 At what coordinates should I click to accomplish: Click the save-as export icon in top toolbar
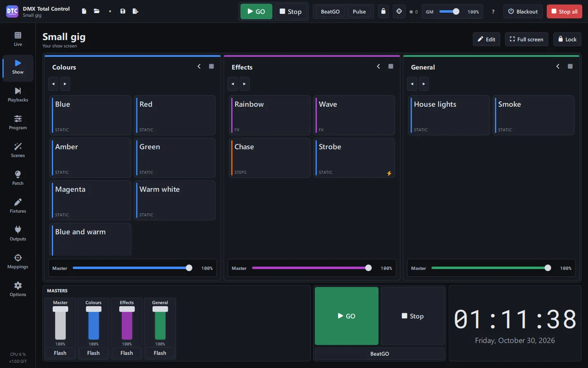click(136, 11)
